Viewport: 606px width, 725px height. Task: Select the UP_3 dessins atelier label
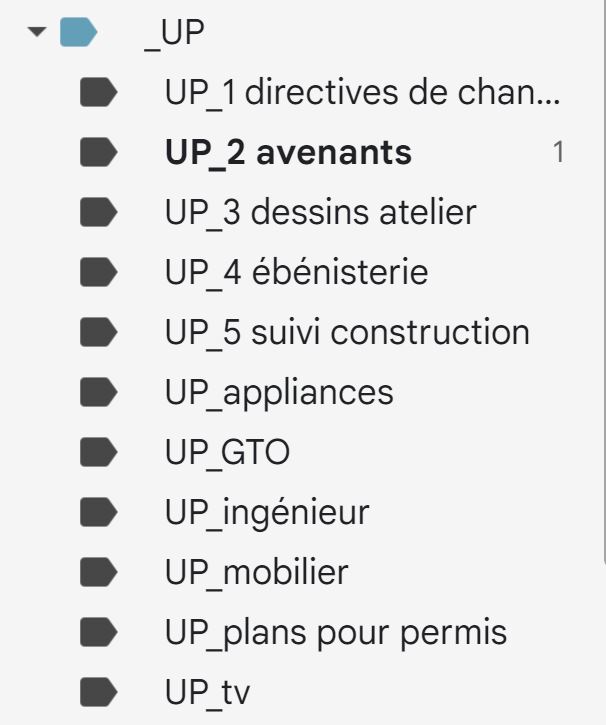coord(320,212)
